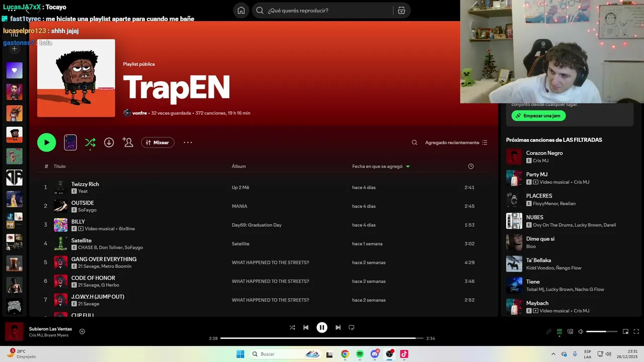Open the vonfre profile link
This screenshot has width=644, height=362.
[139, 113]
